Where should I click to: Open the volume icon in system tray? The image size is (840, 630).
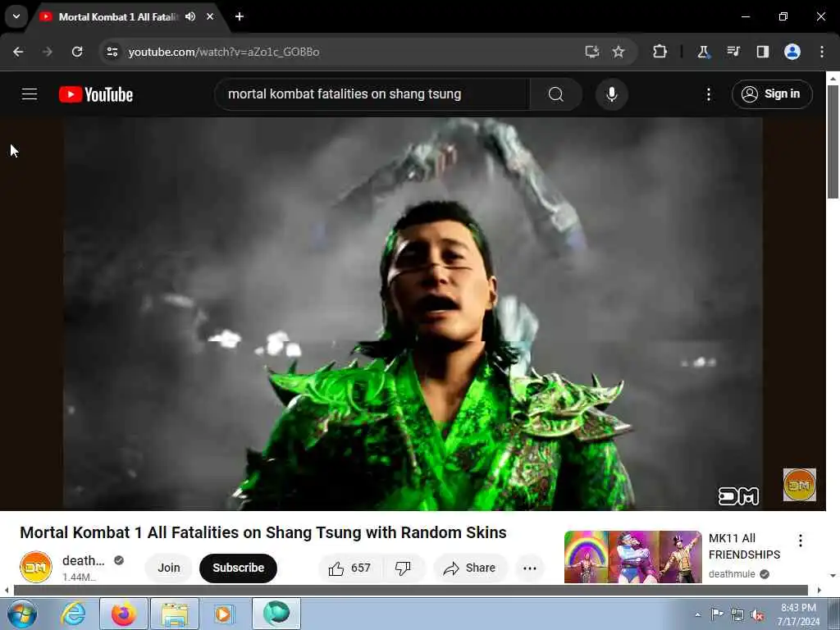click(x=757, y=614)
